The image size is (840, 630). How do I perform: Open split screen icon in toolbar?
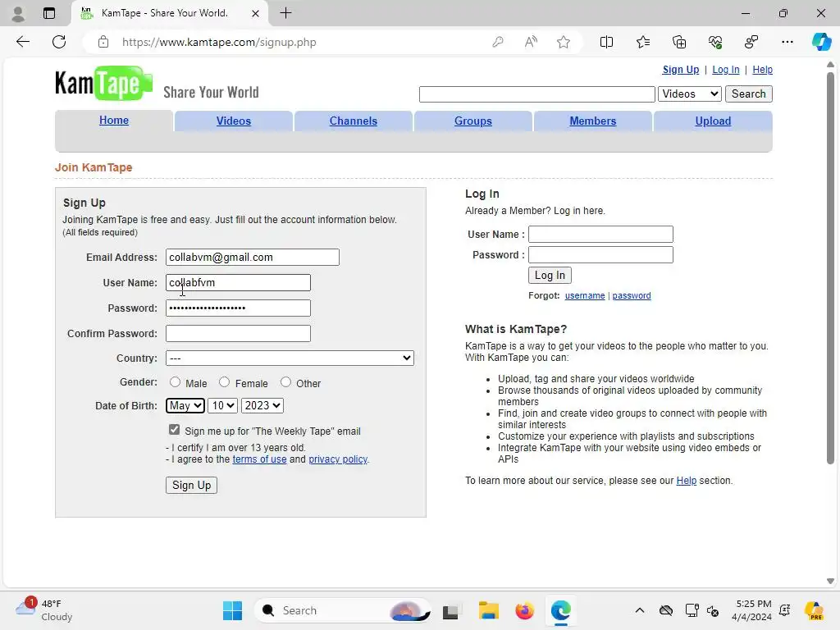[606, 42]
